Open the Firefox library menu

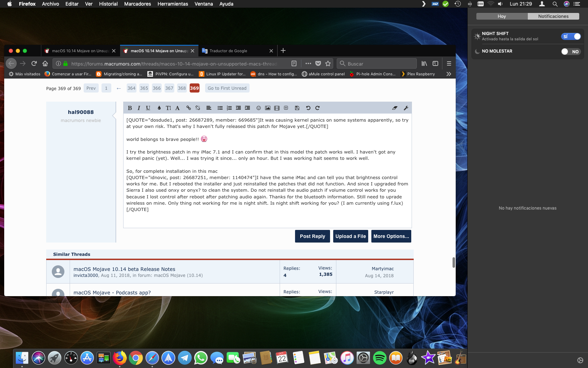pos(424,63)
